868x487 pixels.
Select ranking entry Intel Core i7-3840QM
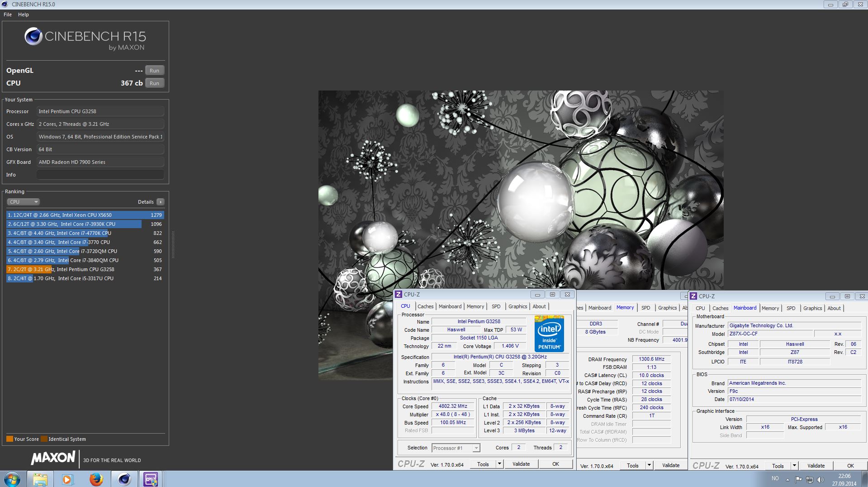pos(85,260)
